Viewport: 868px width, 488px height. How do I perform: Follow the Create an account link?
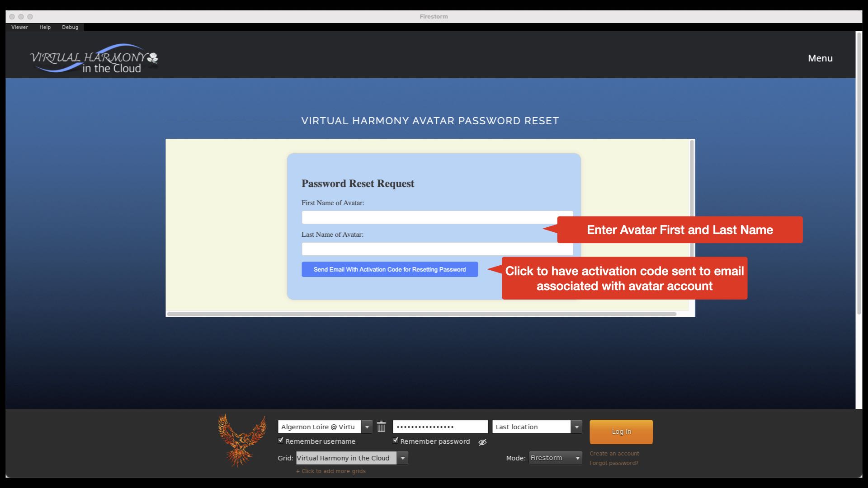point(614,453)
